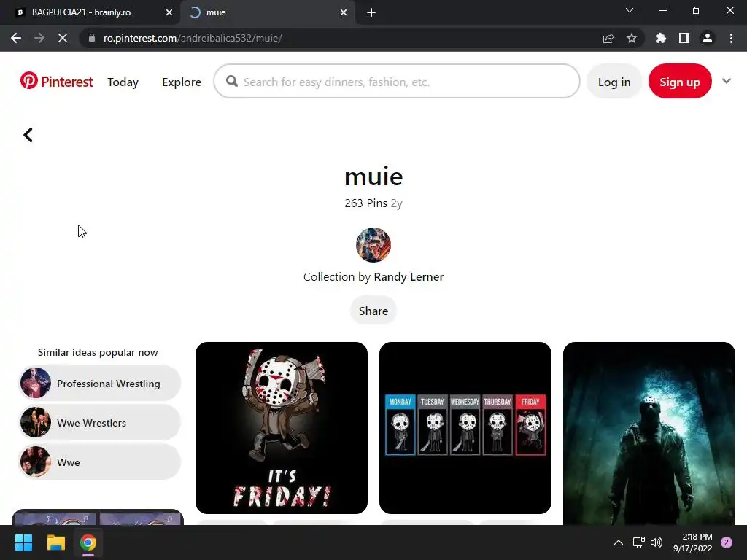Open the tab search dropdown arrow
Image resolution: width=747 pixels, height=560 pixels.
pos(630,10)
